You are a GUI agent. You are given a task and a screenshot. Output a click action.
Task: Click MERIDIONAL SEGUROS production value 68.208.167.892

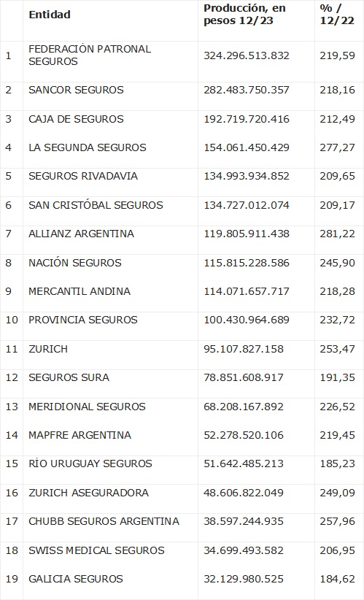tap(244, 407)
